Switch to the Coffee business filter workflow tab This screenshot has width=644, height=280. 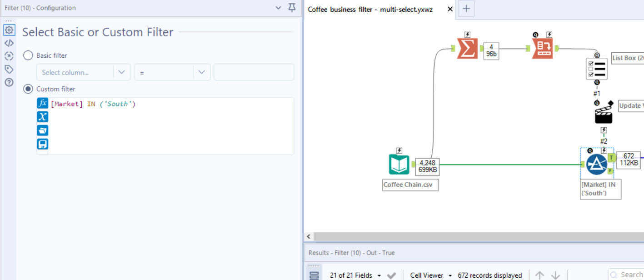[x=370, y=9]
